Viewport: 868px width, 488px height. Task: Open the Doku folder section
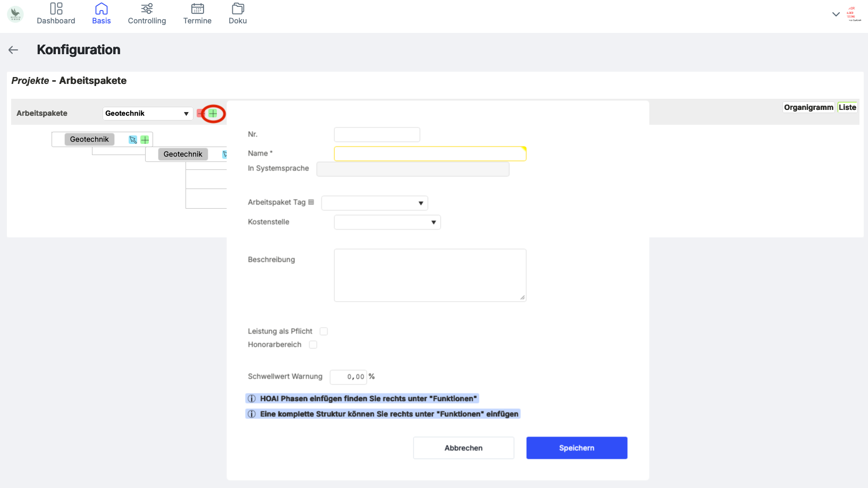coord(238,14)
